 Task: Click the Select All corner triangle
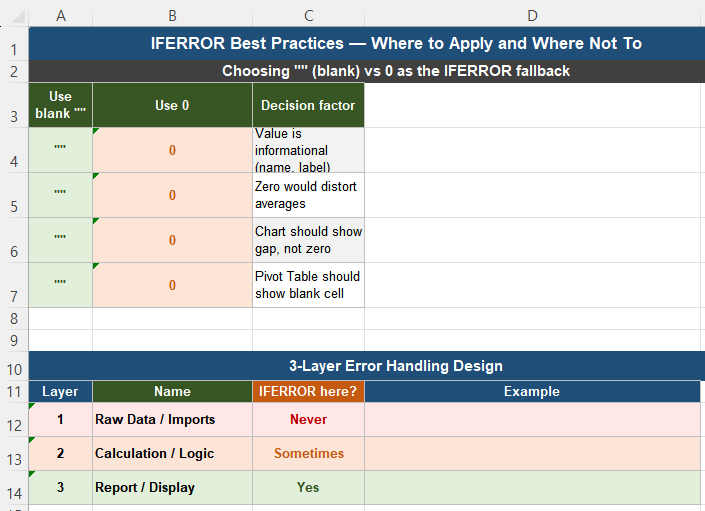18,17
